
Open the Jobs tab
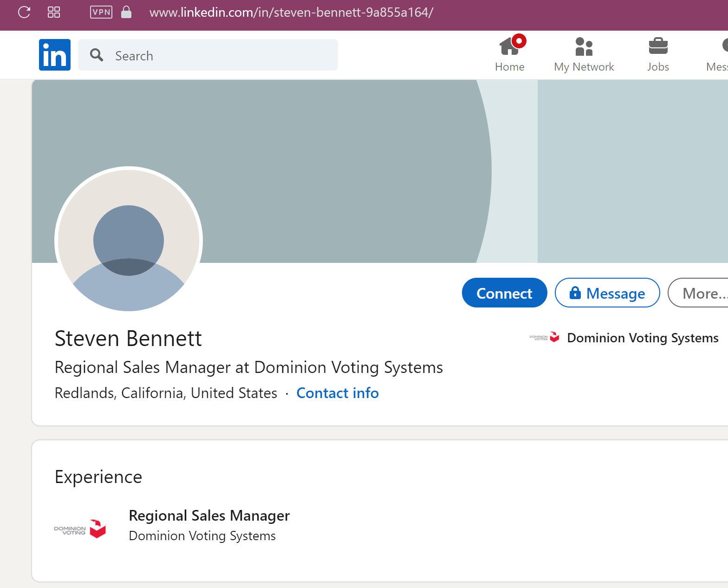coord(658,55)
